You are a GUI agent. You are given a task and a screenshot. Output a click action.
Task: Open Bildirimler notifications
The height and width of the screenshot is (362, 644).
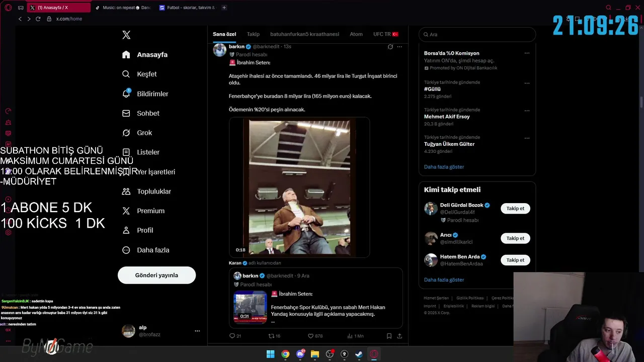(x=145, y=94)
